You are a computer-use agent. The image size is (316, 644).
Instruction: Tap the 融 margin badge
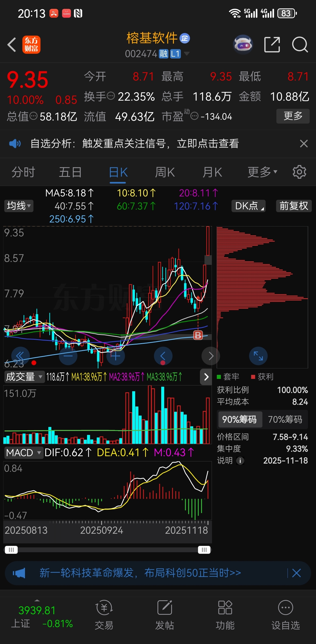163,54
